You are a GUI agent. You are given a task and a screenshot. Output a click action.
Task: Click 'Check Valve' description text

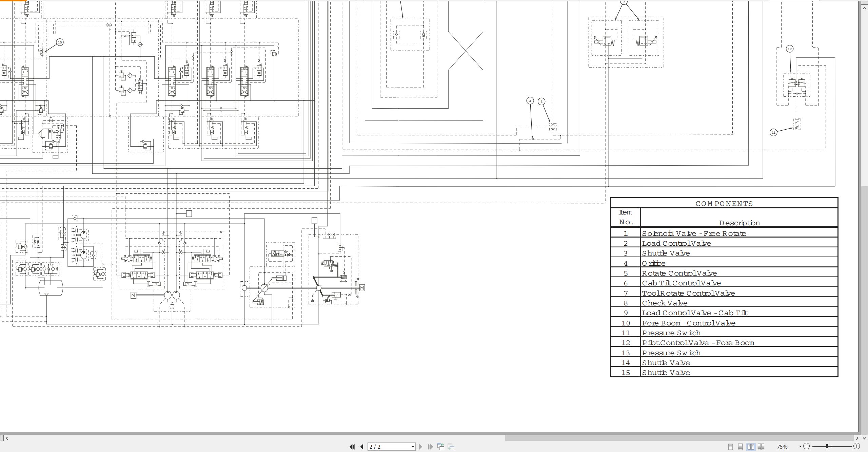[x=665, y=303]
